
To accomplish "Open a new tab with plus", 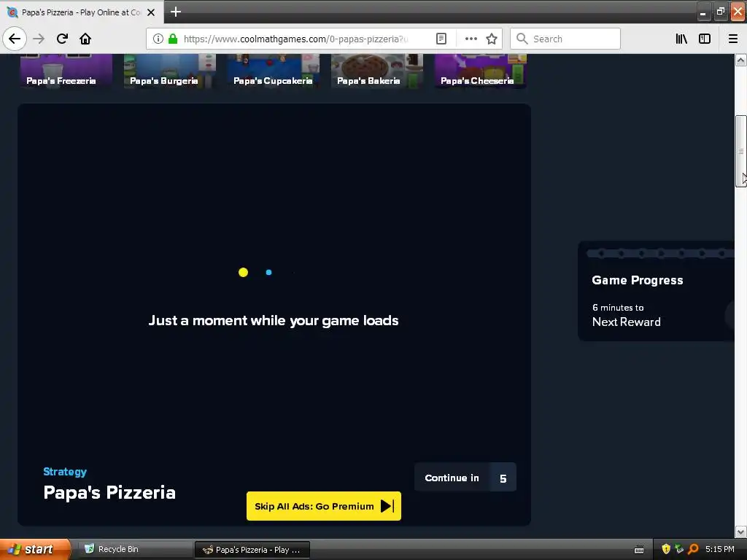I will pyautogui.click(x=176, y=12).
